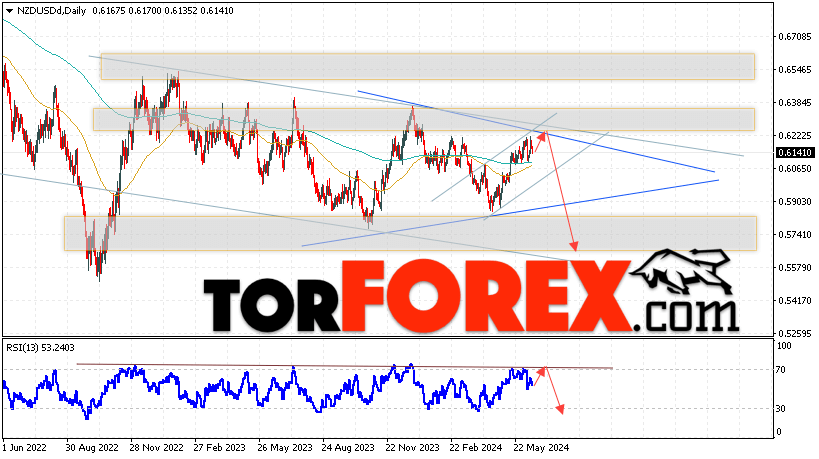This screenshot has height=459, width=819.
Task: Select the RSI 0 scale label
Action: click(x=779, y=432)
